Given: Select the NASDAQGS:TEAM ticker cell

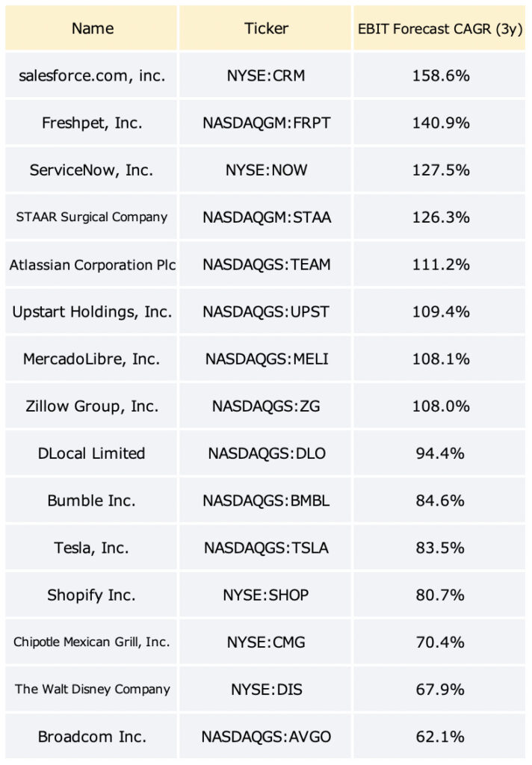Looking at the screenshot, I should coord(265,264).
